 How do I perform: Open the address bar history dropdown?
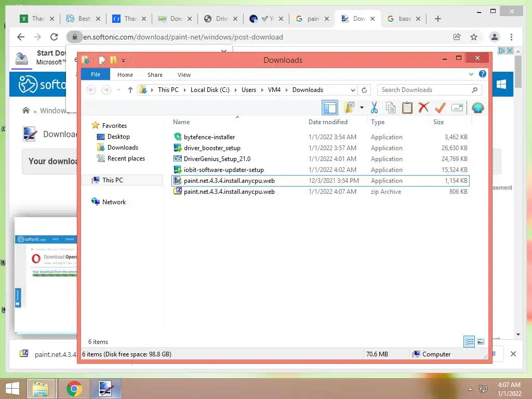(x=353, y=90)
